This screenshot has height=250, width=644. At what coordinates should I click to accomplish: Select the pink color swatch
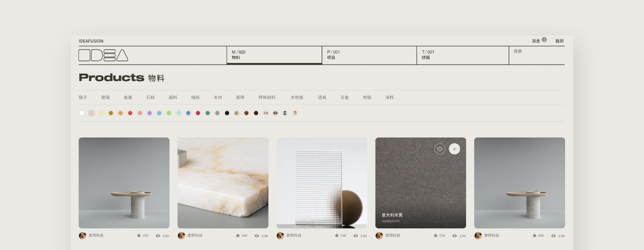tap(140, 113)
